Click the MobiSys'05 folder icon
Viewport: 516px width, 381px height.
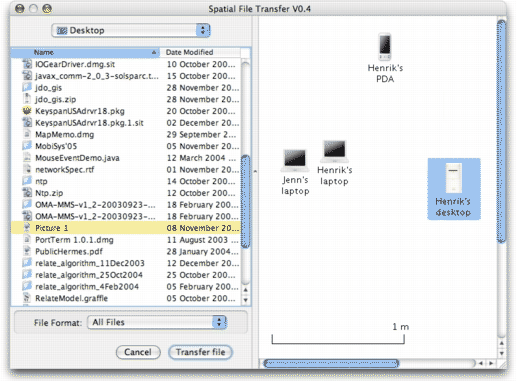27,146
